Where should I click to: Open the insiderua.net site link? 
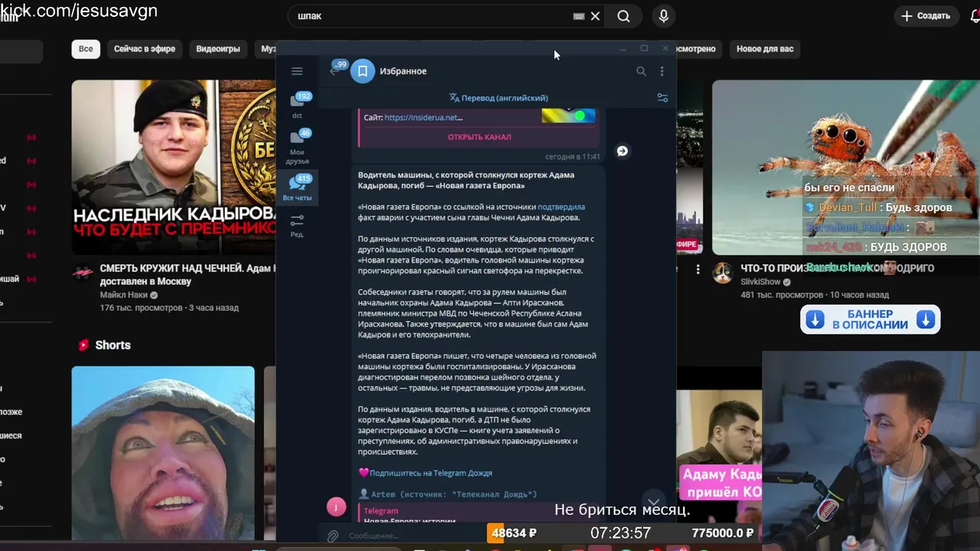(423, 118)
